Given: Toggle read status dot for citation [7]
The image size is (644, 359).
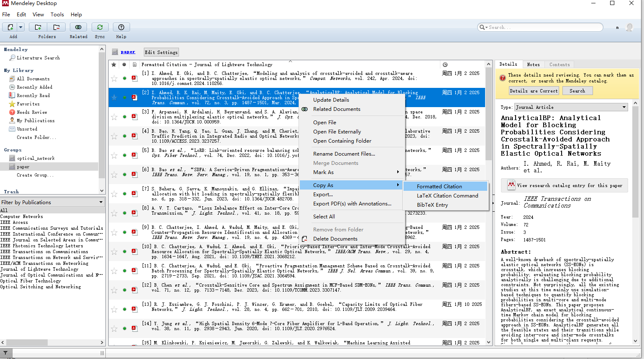Looking at the screenshot, I should [124, 194].
